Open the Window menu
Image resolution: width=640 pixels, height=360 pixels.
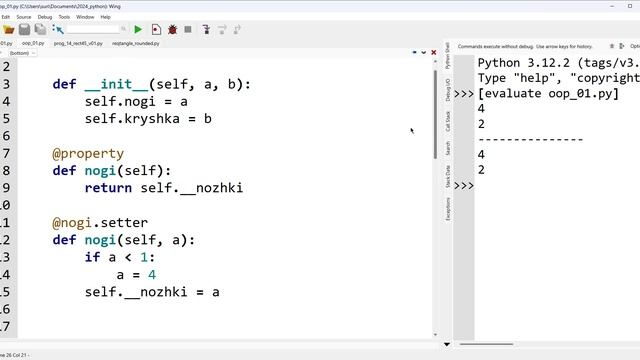point(85,17)
